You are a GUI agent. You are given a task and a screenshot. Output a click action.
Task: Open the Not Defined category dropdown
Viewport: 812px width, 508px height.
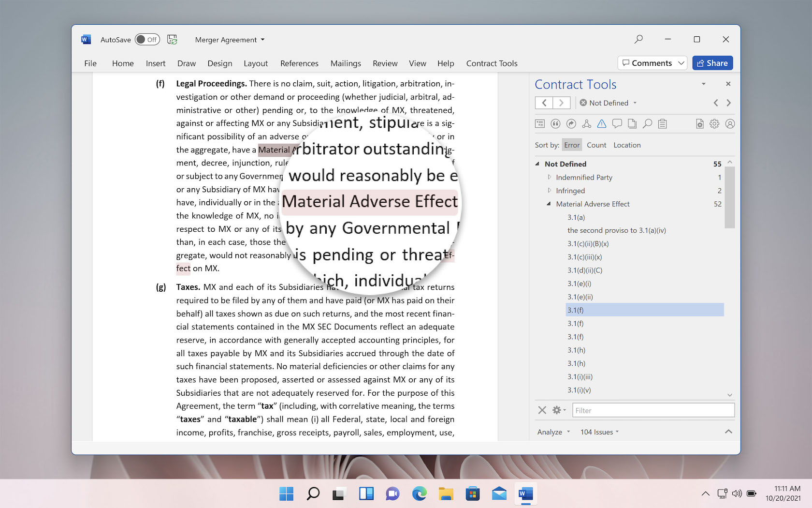pyautogui.click(x=635, y=103)
